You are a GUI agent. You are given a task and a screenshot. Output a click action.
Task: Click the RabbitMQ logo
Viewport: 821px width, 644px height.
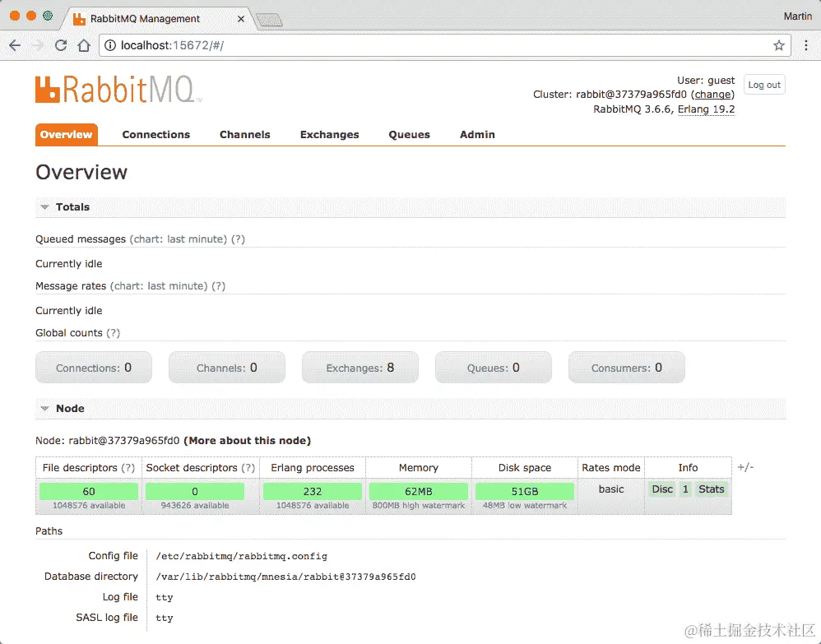(118, 90)
